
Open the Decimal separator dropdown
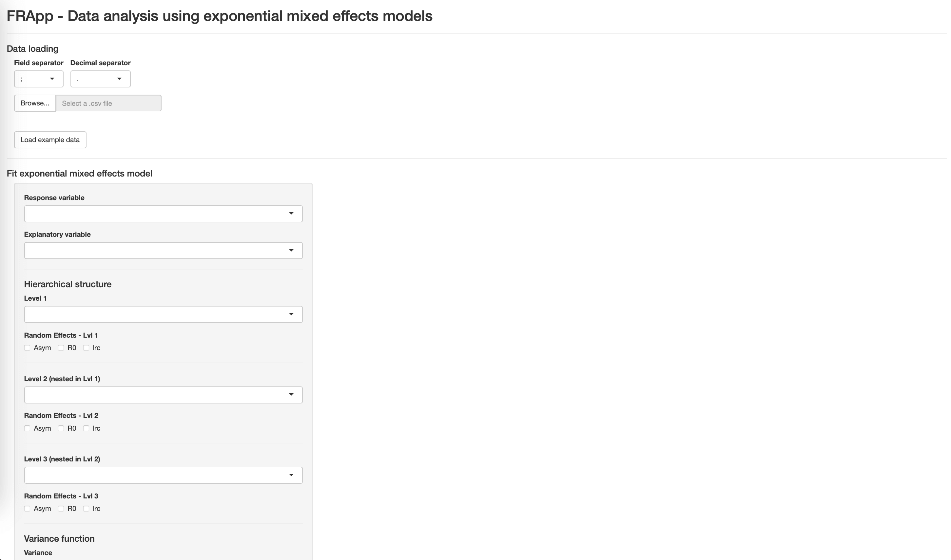point(100,79)
